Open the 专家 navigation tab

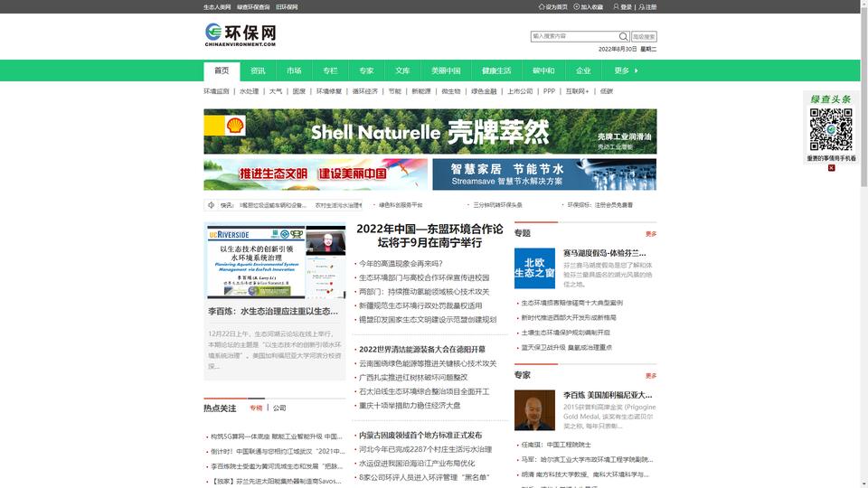[x=366, y=70]
